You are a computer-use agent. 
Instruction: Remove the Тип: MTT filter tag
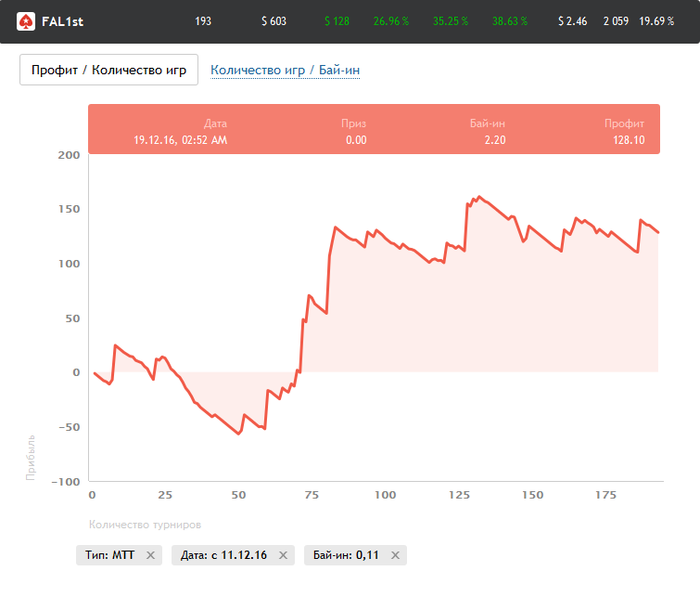pyautogui.click(x=150, y=556)
